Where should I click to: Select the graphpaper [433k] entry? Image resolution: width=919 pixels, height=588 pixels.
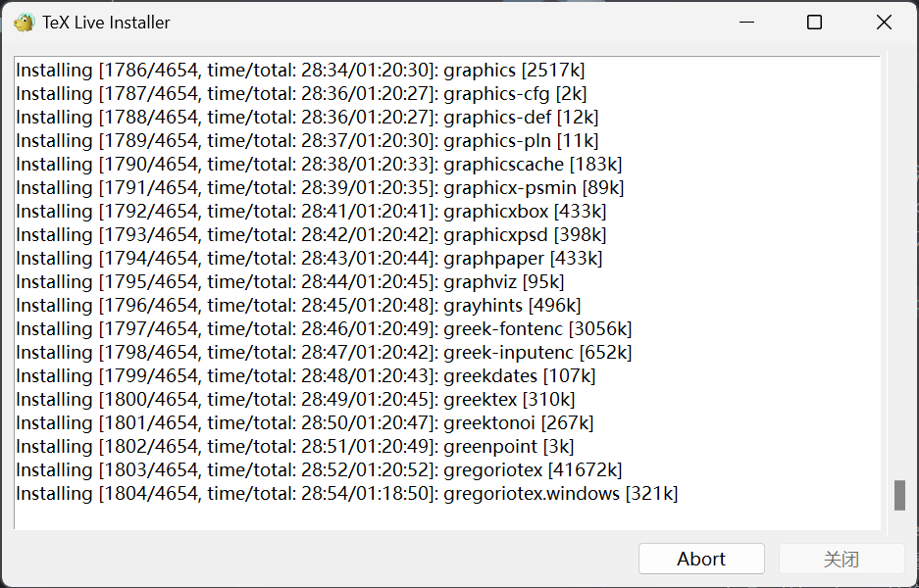coord(309,259)
